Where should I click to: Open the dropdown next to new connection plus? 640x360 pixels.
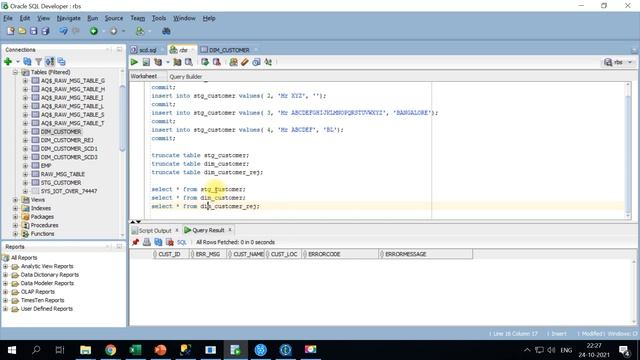pyautogui.click(x=18, y=62)
